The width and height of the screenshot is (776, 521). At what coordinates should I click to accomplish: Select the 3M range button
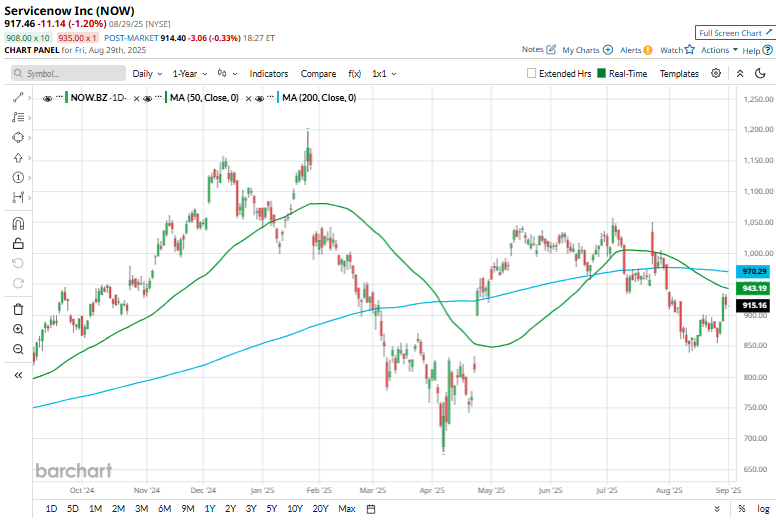tap(142, 509)
